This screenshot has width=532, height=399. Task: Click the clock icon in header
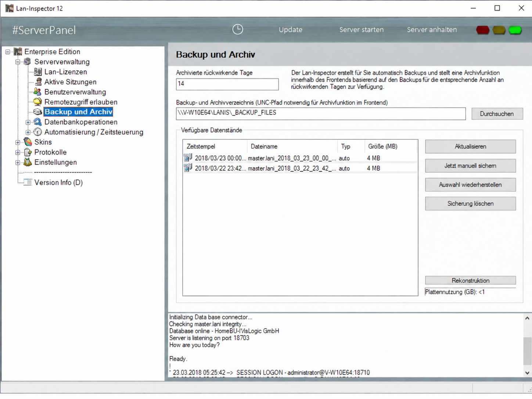coord(238,29)
